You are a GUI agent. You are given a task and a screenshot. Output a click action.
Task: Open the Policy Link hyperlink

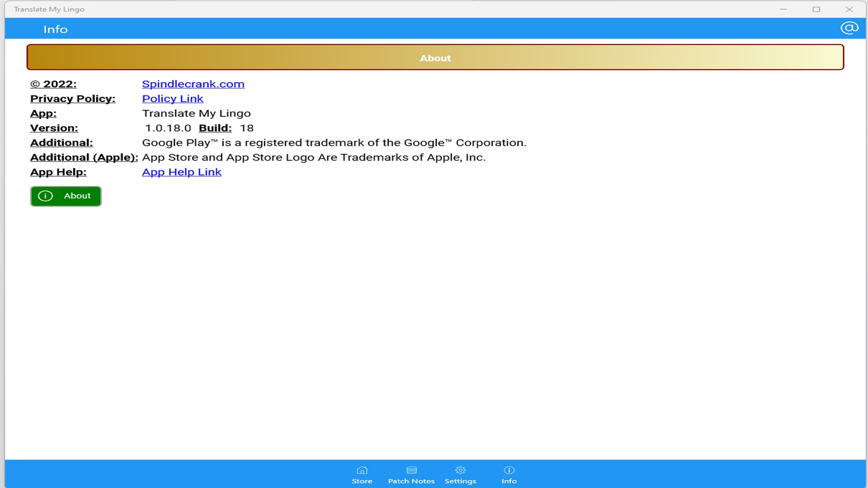172,99
